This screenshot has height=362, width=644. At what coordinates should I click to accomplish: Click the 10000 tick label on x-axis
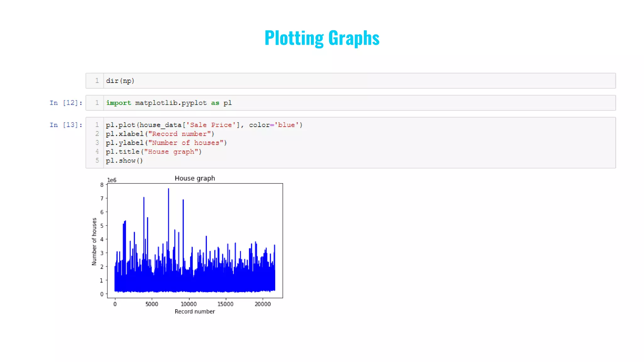(x=188, y=304)
